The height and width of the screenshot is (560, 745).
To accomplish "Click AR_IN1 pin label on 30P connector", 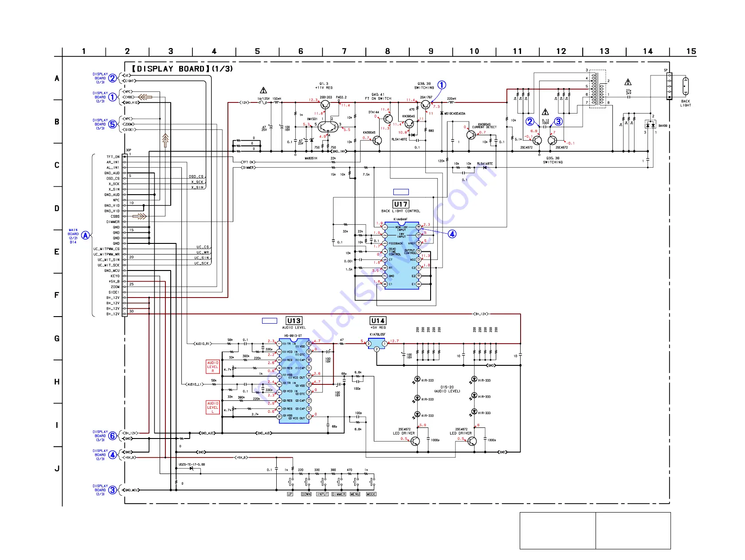I will point(113,162).
